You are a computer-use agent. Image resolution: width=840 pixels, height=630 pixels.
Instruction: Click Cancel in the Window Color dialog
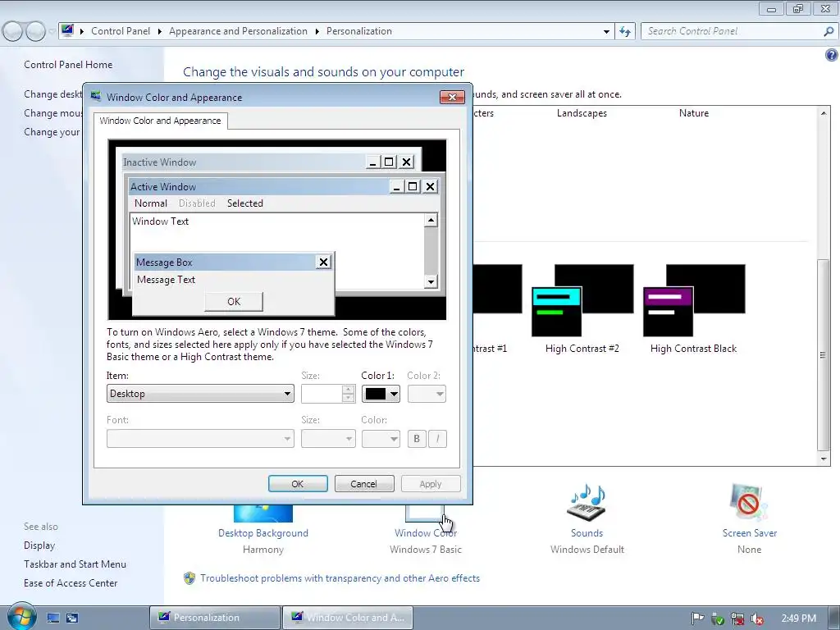[x=364, y=484]
